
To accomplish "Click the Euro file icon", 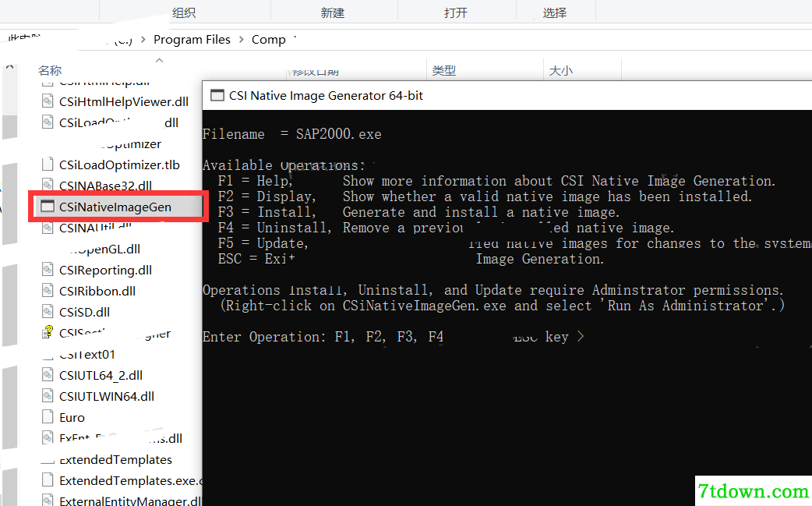I will click(x=48, y=417).
